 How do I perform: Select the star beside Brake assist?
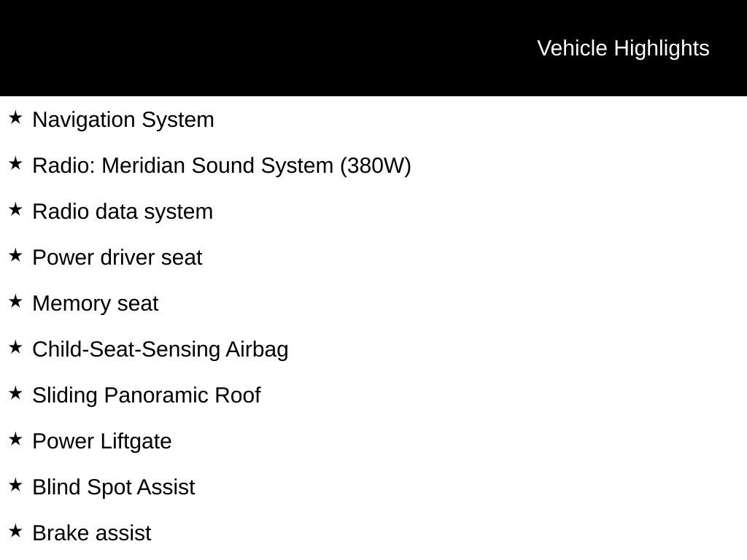point(15,531)
